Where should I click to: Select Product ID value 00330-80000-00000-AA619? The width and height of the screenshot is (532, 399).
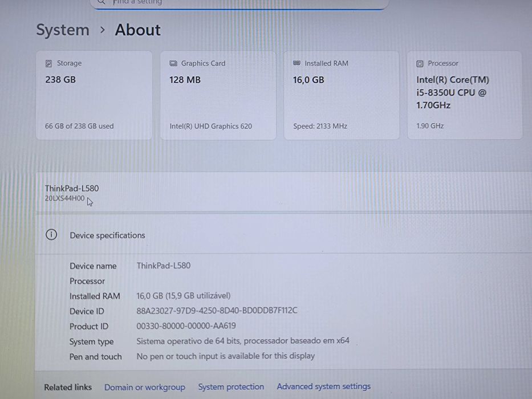coord(186,325)
